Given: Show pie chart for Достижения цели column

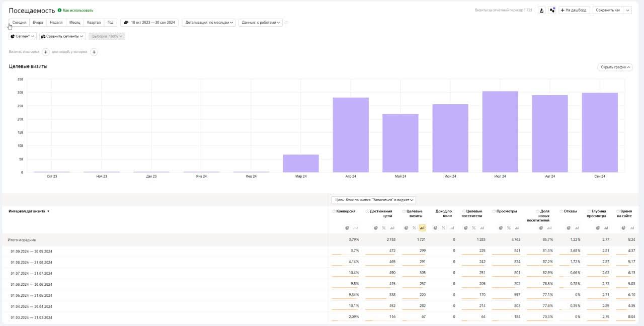Looking at the screenshot, I should pyautogui.click(x=376, y=228).
